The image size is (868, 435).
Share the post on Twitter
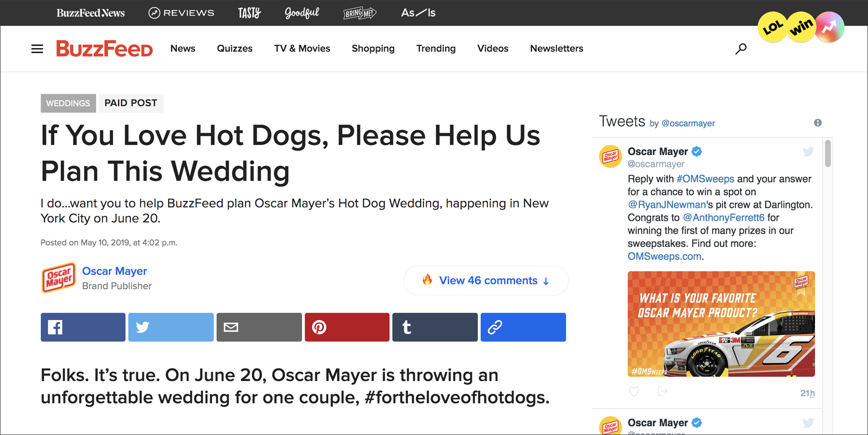tap(171, 327)
